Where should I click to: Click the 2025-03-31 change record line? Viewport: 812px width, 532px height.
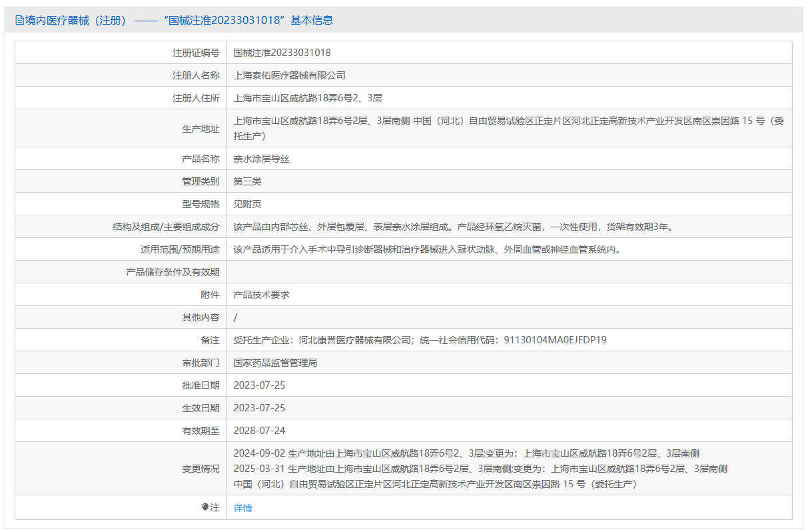[480, 476]
